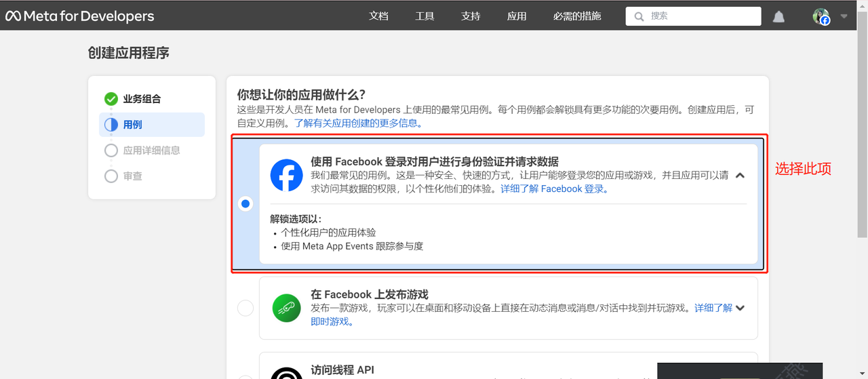Open the 文档 menu
The image size is (868, 379).
[x=378, y=16]
